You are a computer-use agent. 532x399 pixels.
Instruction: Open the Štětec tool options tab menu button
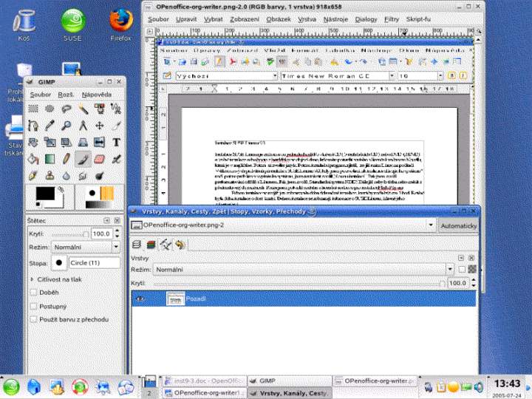(x=106, y=220)
